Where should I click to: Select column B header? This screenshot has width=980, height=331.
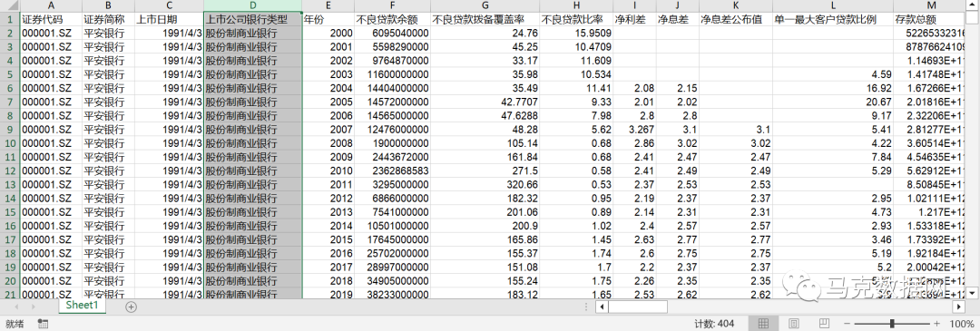coord(108,5)
